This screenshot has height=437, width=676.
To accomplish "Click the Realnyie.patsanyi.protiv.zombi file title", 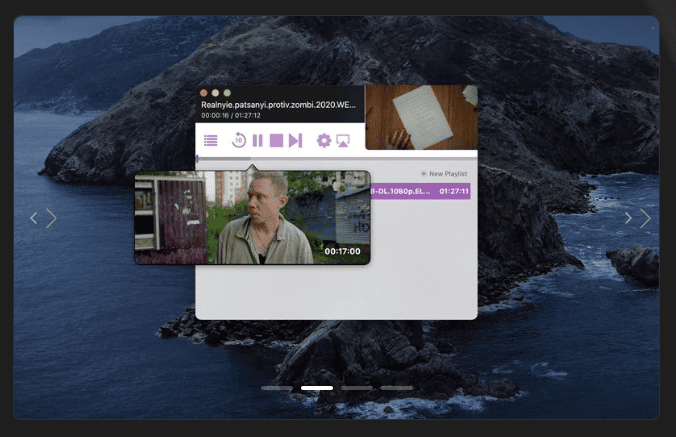I will coord(279,105).
